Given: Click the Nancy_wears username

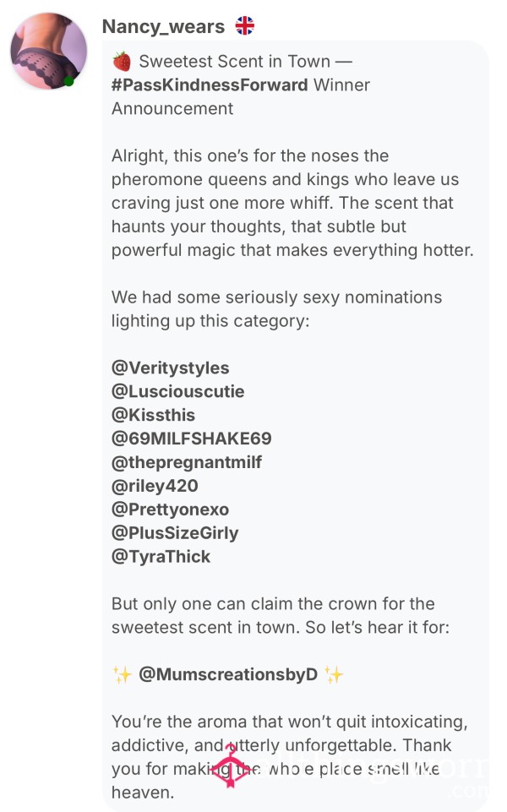Looking at the screenshot, I should [x=163, y=26].
